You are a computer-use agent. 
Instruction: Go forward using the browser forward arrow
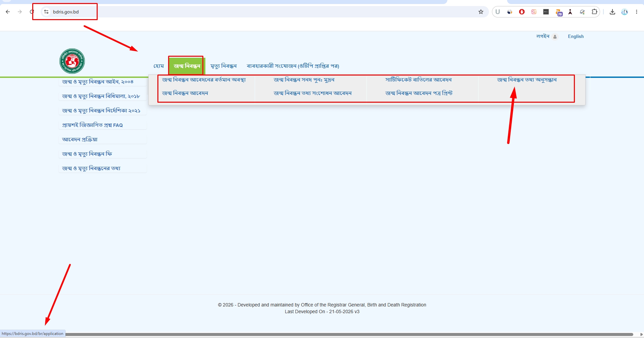coord(20,12)
